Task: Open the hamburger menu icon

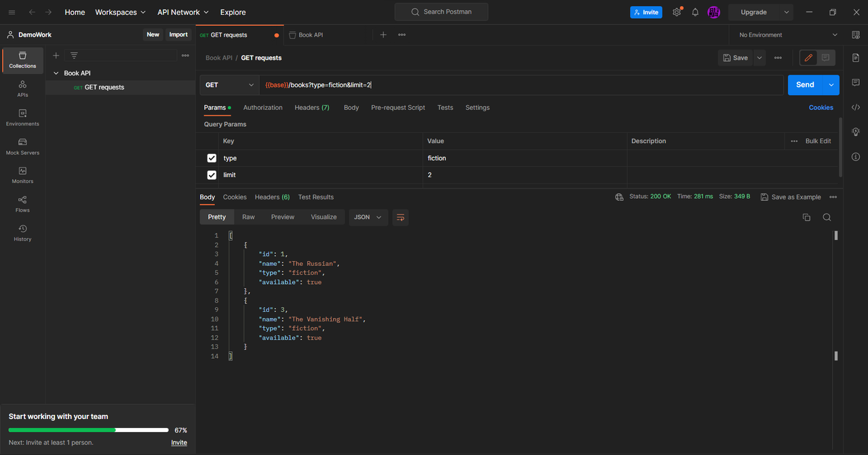Action: click(x=12, y=12)
